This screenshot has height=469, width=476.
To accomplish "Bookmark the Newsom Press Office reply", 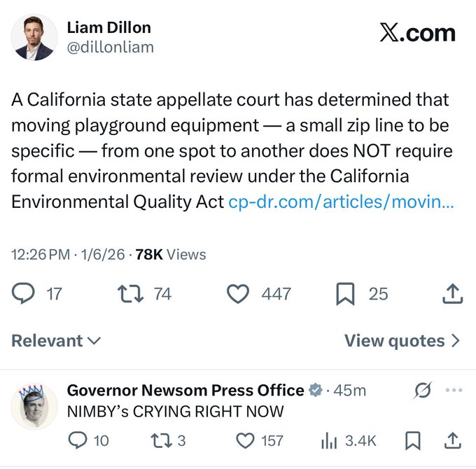I will (x=413, y=440).
